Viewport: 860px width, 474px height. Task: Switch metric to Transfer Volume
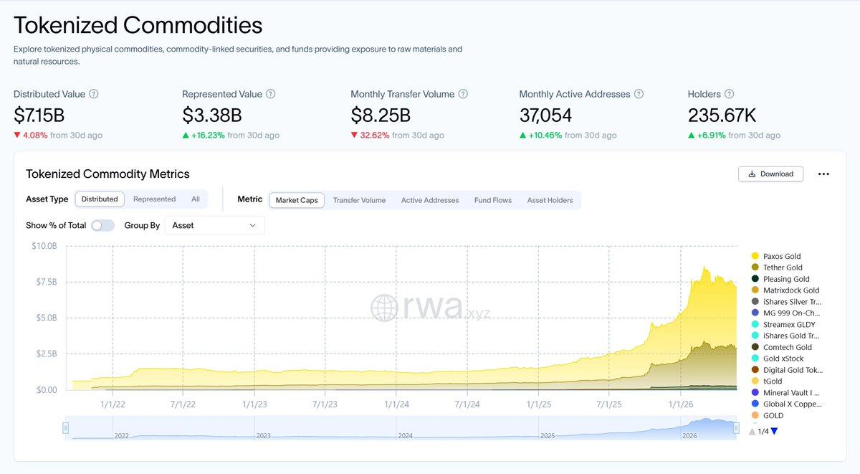(359, 200)
